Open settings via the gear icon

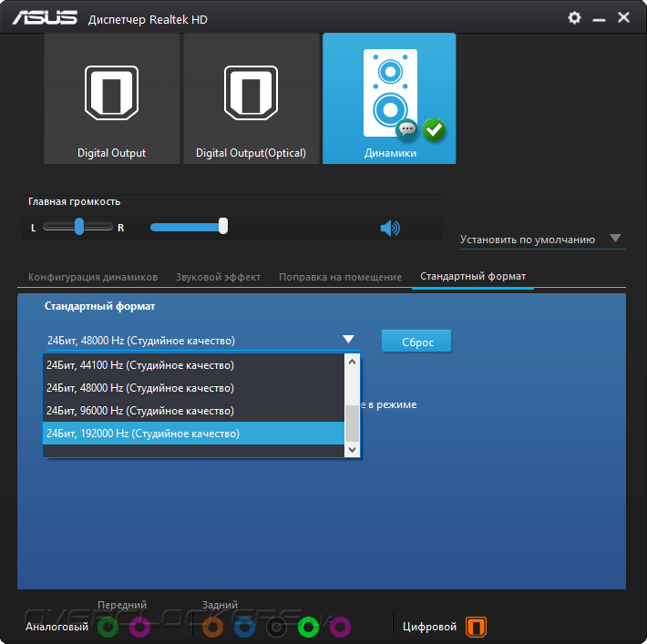coord(574,17)
